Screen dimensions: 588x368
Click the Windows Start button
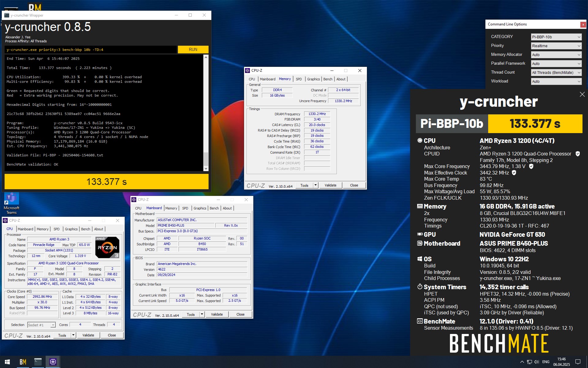tap(7, 362)
